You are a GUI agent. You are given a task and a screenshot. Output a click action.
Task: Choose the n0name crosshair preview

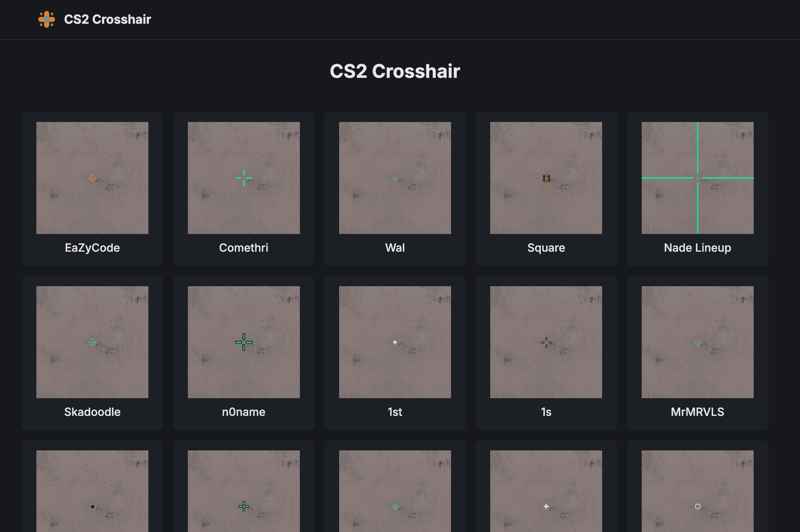[x=244, y=342]
